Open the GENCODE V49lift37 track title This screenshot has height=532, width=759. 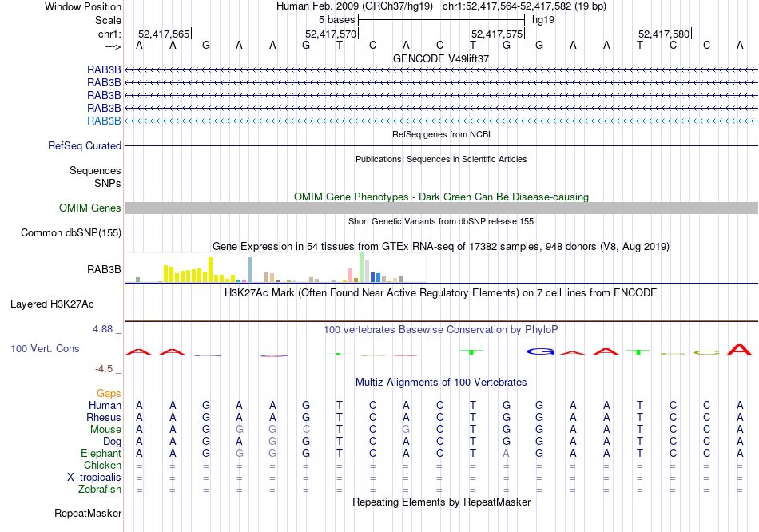441,58
